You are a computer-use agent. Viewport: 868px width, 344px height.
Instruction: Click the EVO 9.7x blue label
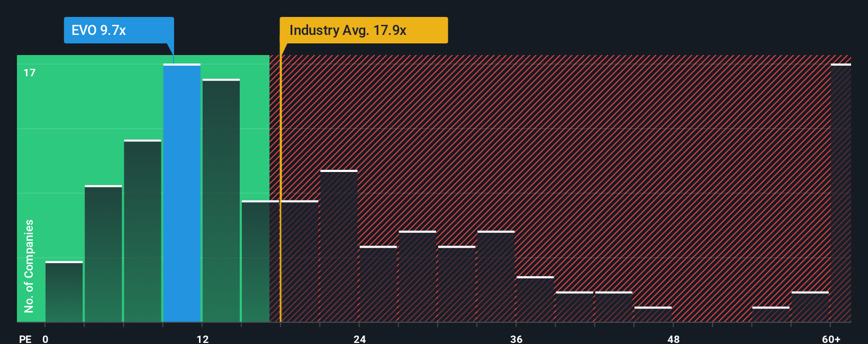click(119, 30)
